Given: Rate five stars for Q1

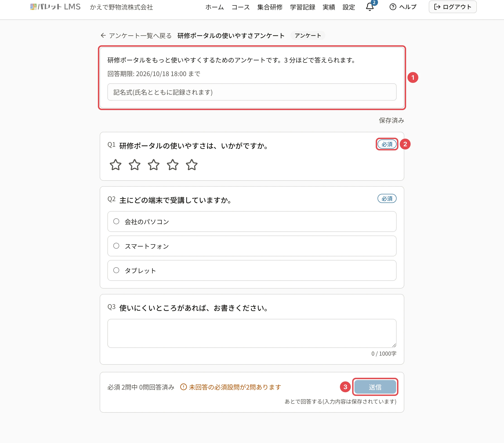Looking at the screenshot, I should coord(191,165).
